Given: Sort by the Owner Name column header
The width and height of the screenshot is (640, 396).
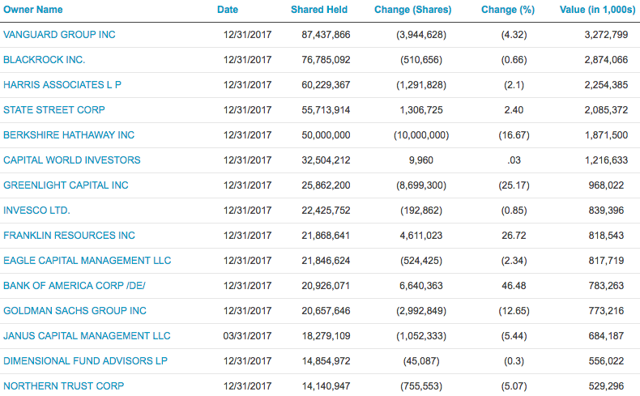Looking at the screenshot, I should click(x=33, y=10).
